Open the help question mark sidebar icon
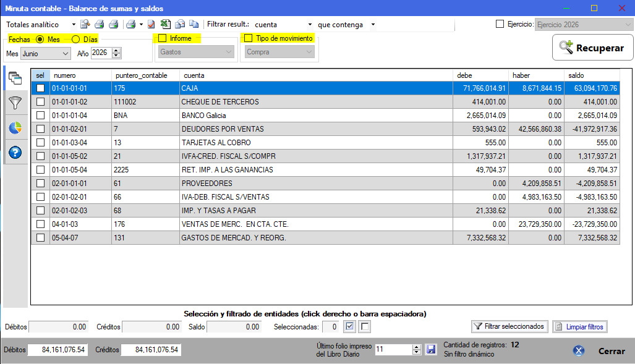Image resolution: width=635 pixels, height=364 pixels. click(15, 153)
